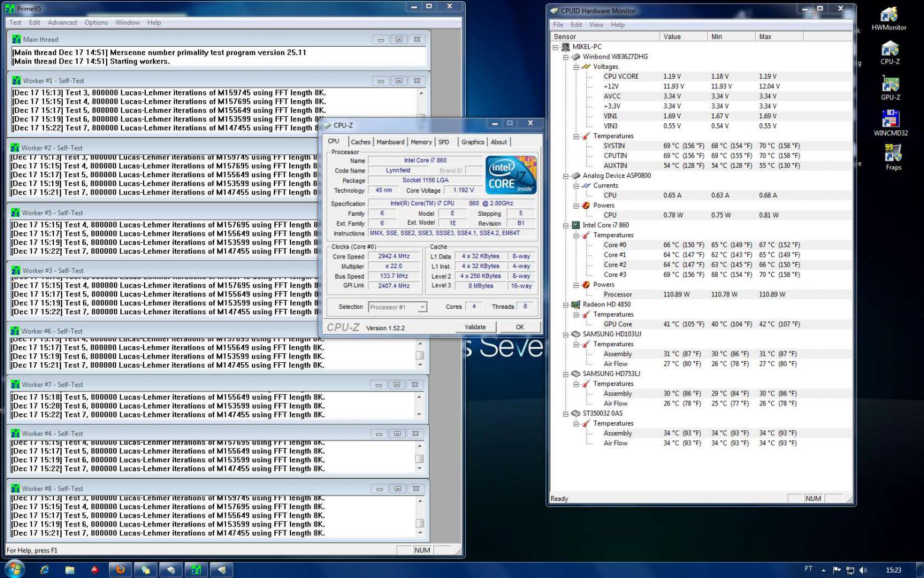Image resolution: width=924 pixels, height=578 pixels.
Task: Click the Max column header
Action: [x=779, y=37]
